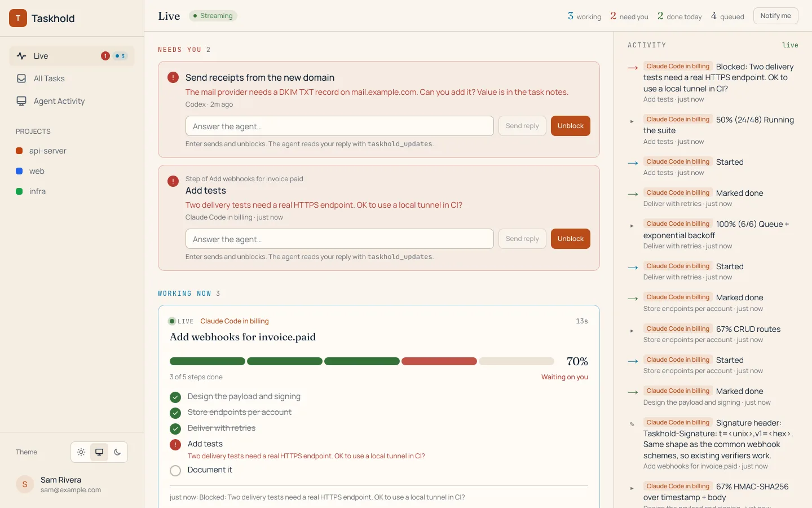Click arrow icon beside 'Marked done' Deliver with retries
This screenshot has width=812, height=508.
tap(633, 194)
